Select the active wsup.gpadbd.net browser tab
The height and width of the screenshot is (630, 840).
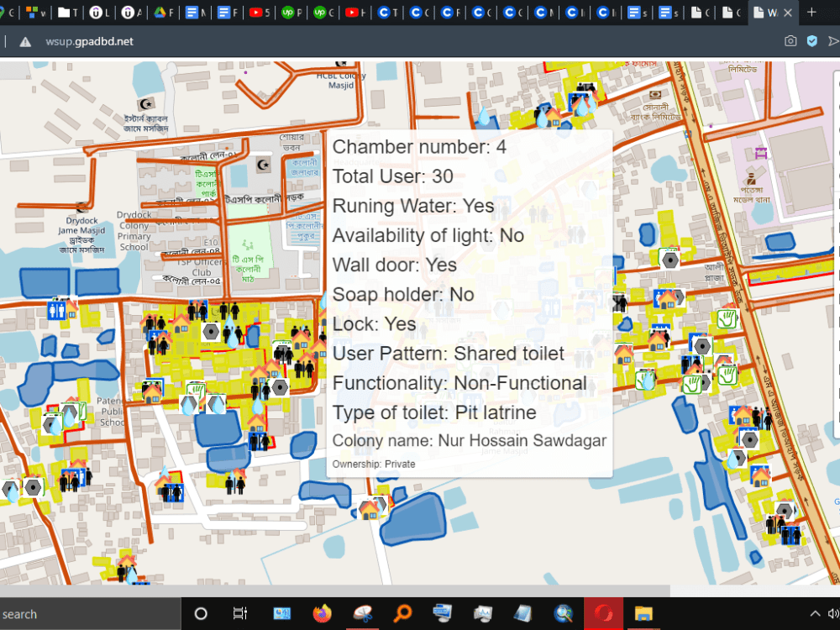point(773,13)
